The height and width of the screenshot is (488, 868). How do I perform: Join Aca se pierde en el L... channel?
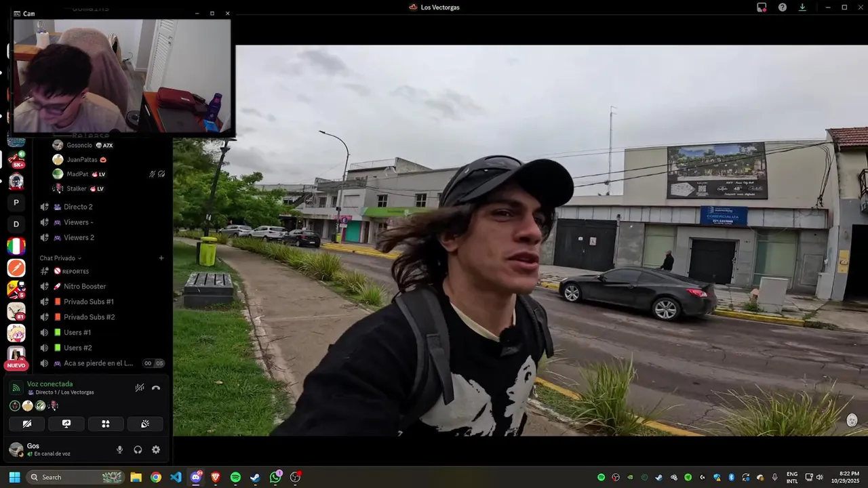(102, 363)
